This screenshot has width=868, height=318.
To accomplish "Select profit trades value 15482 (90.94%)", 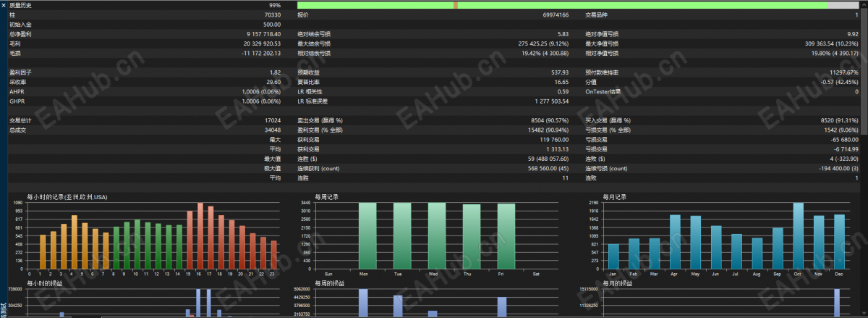I will [548, 130].
